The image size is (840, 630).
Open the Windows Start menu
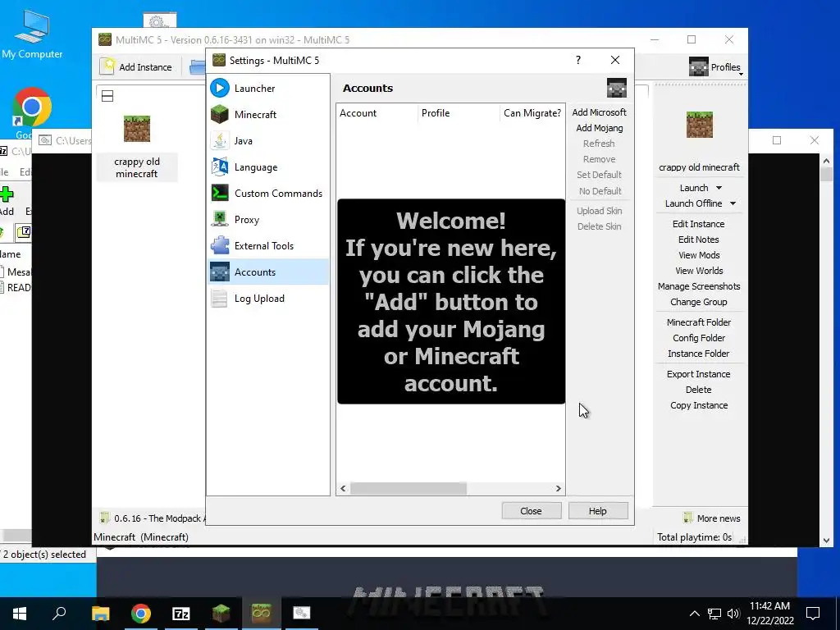pyautogui.click(x=20, y=614)
